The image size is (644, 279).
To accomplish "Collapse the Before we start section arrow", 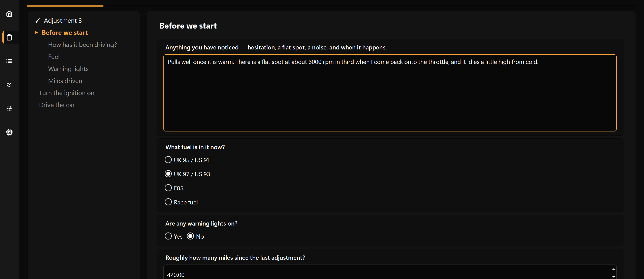I will [x=36, y=33].
